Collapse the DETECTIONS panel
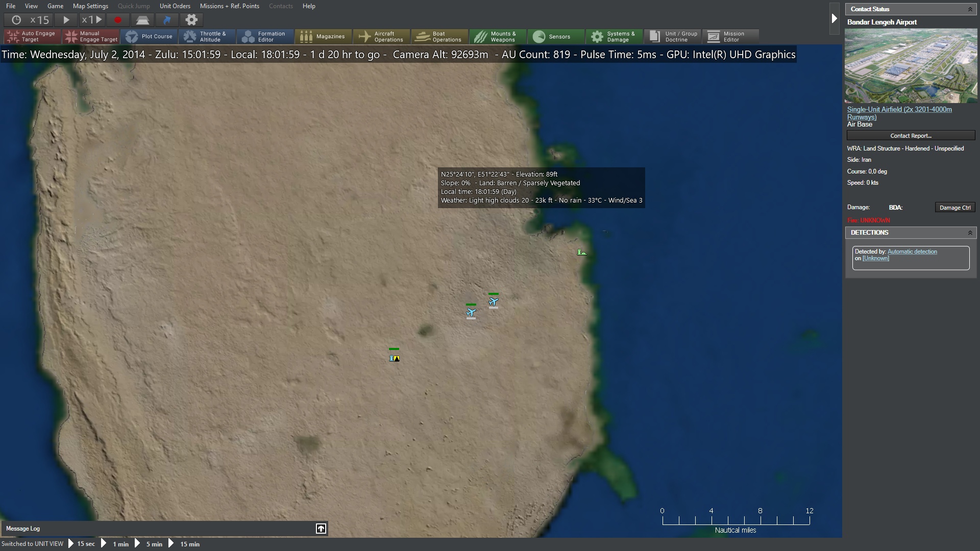The height and width of the screenshot is (551, 980). pyautogui.click(x=970, y=233)
